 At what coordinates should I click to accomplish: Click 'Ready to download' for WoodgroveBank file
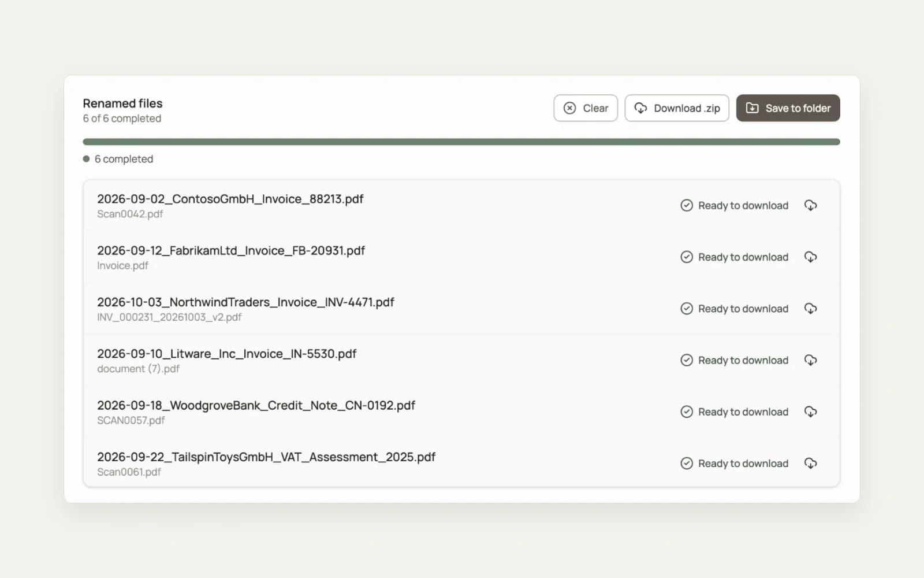(x=743, y=412)
